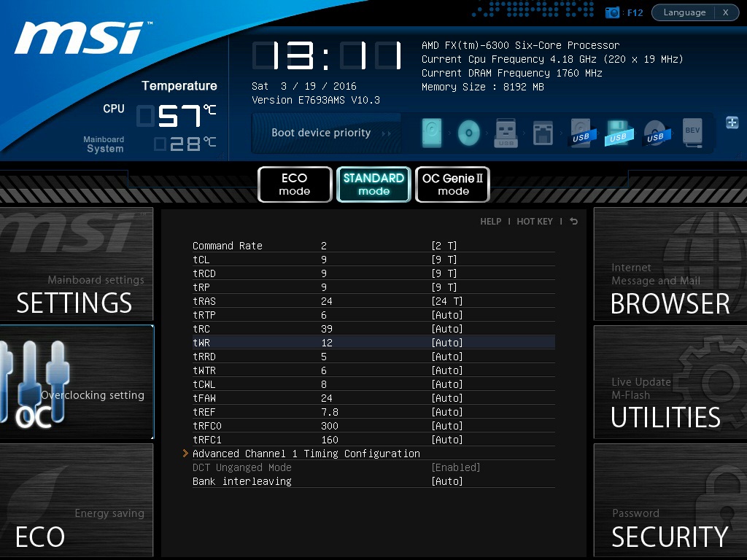Image resolution: width=747 pixels, height=560 pixels.
Task: Open tRTP [Auto] value option
Action: pyautogui.click(x=447, y=315)
